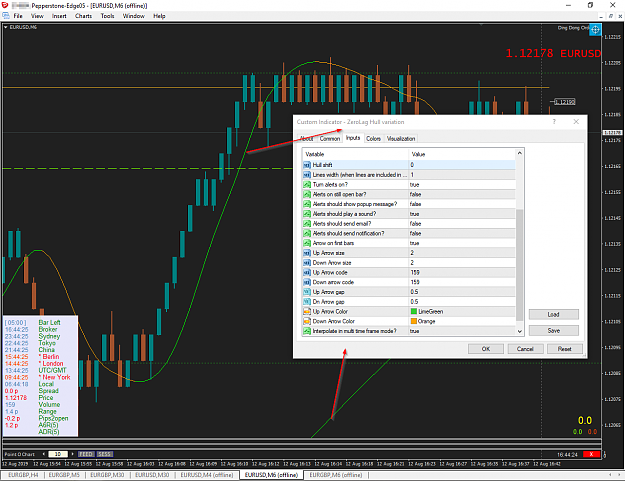Click the Variable column header
Image resolution: width=625 pixels, height=481 pixels.
[x=356, y=154]
